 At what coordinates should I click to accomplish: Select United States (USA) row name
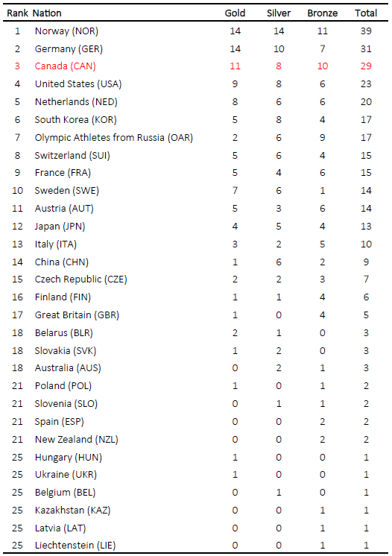click(x=78, y=84)
